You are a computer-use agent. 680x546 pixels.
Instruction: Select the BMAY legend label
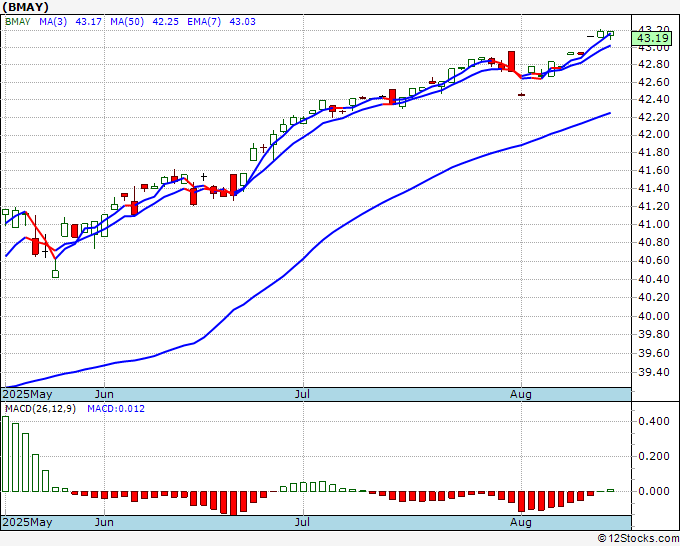(x=18, y=22)
